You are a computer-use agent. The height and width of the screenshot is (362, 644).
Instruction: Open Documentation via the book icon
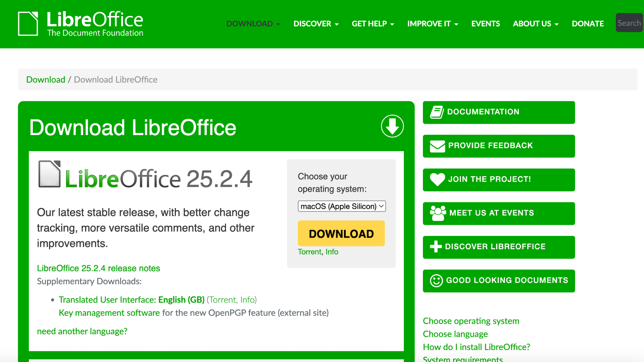click(x=436, y=111)
